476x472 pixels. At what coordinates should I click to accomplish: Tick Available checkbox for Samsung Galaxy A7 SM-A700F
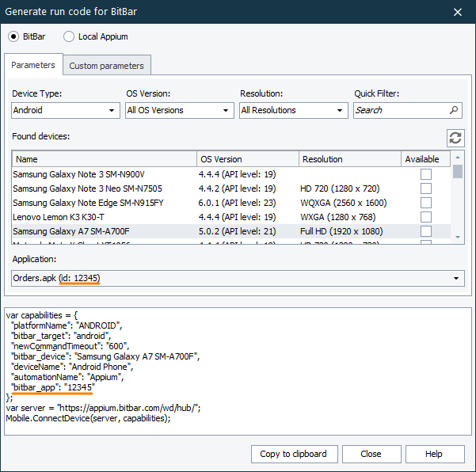click(x=426, y=231)
